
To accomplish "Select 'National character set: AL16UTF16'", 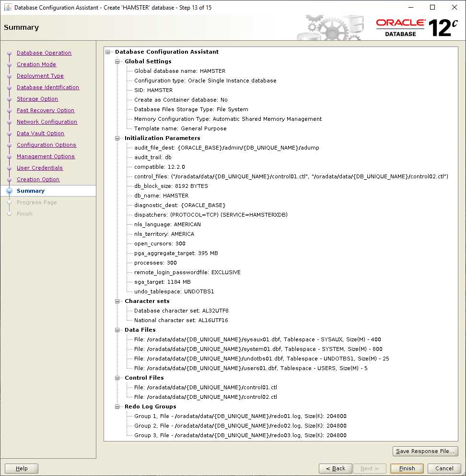I will pos(181,320).
